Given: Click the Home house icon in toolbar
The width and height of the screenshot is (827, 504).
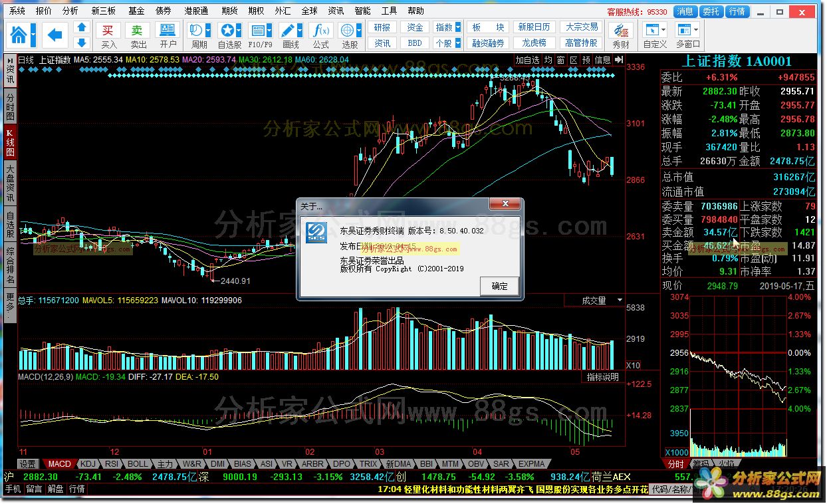Looking at the screenshot, I should click(19, 35).
